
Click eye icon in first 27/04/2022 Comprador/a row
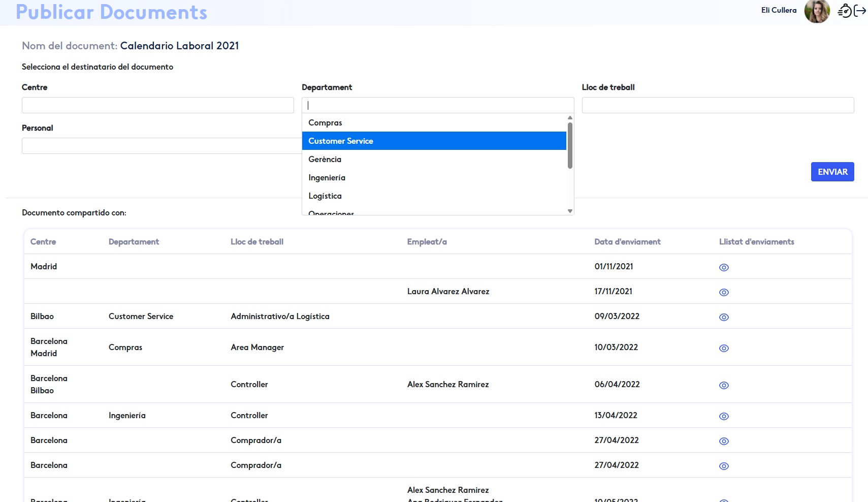724,441
